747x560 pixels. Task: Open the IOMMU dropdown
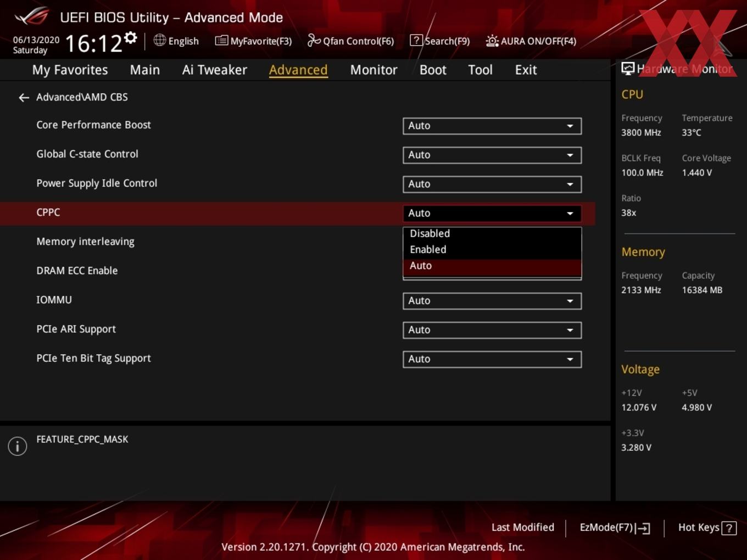pos(492,301)
